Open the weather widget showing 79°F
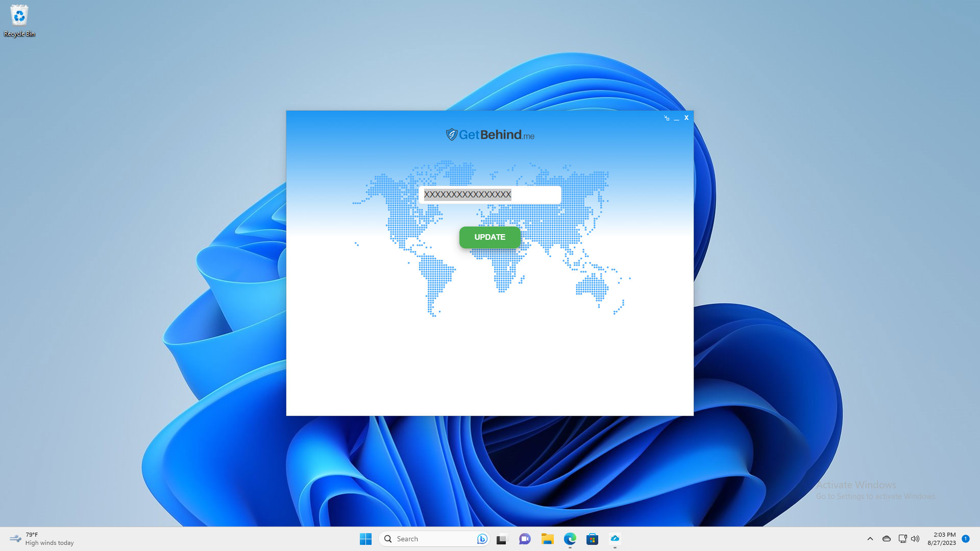The height and width of the screenshot is (551, 980). pos(42,539)
